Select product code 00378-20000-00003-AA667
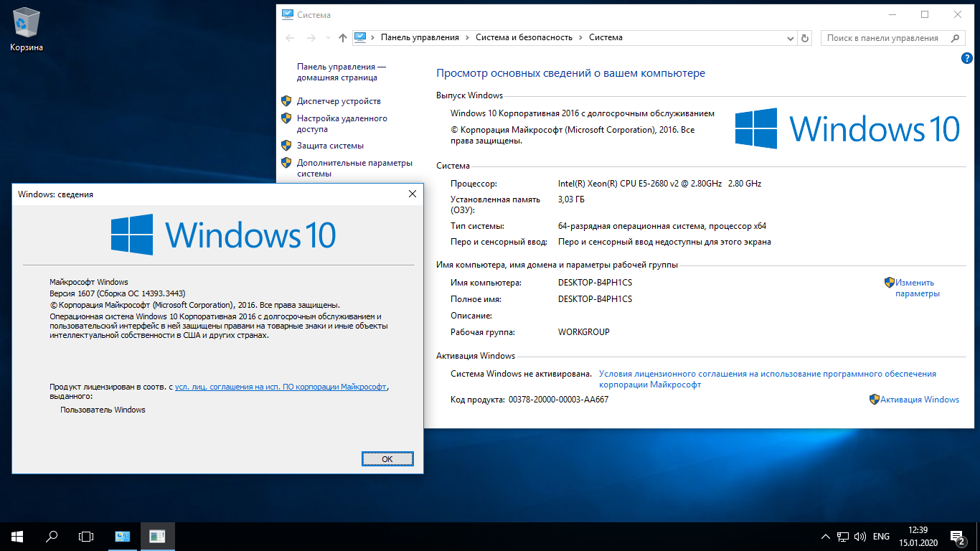 [558, 400]
